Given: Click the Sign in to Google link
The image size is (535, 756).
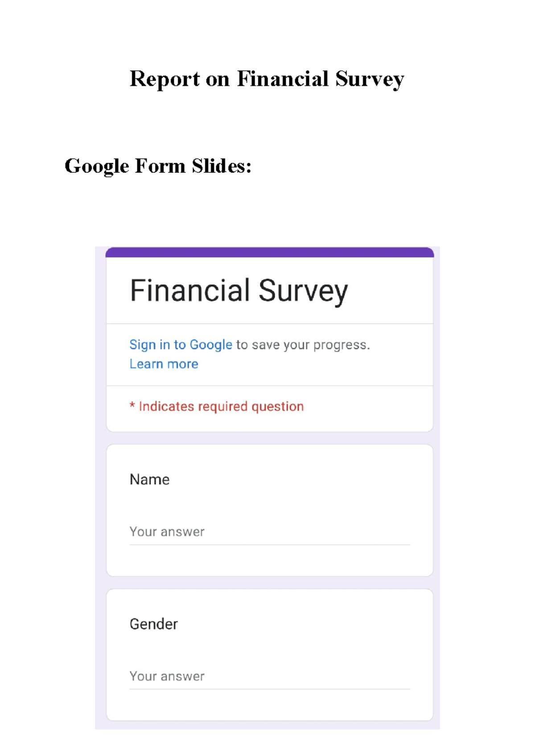Looking at the screenshot, I should (x=180, y=344).
